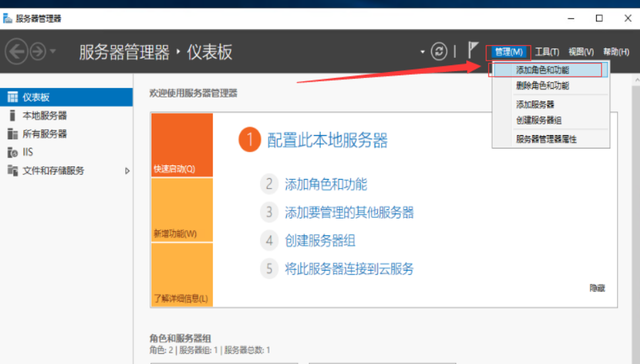The image size is (640, 364).
Task: Click the 配置此本地服务器 link
Action: click(327, 141)
